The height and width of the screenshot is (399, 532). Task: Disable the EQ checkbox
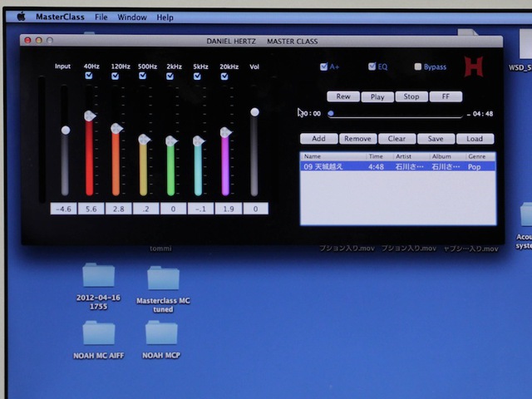[372, 66]
